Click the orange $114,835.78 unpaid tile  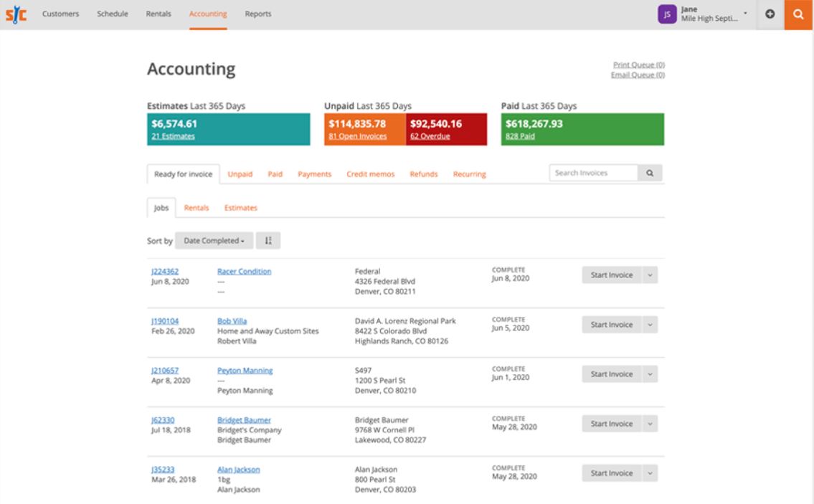[365, 129]
